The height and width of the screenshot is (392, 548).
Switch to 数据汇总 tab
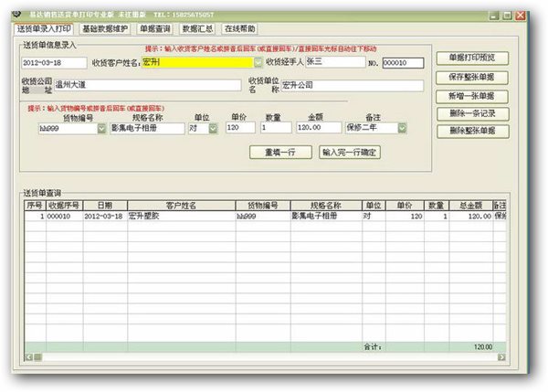(x=197, y=28)
